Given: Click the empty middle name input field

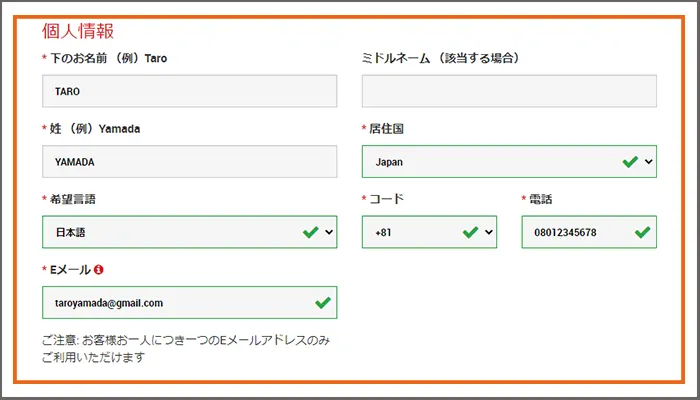Looking at the screenshot, I should pyautogui.click(x=509, y=91).
